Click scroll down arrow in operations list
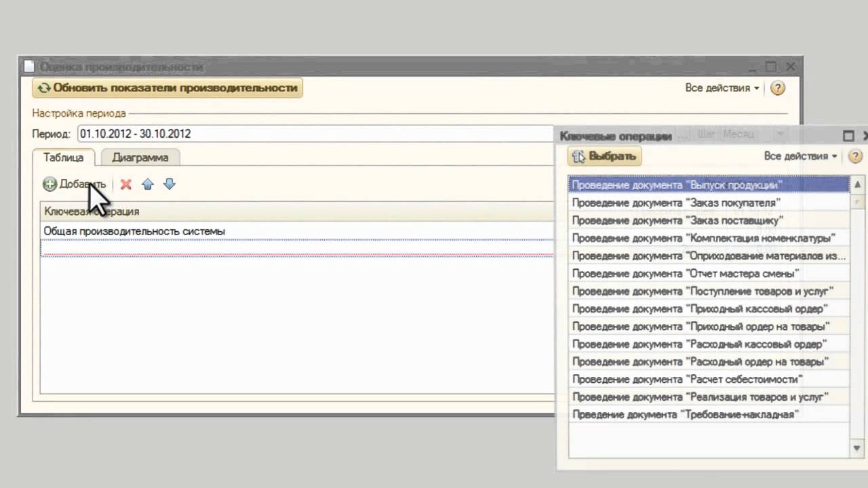This screenshot has width=868, height=488. pos(857,448)
